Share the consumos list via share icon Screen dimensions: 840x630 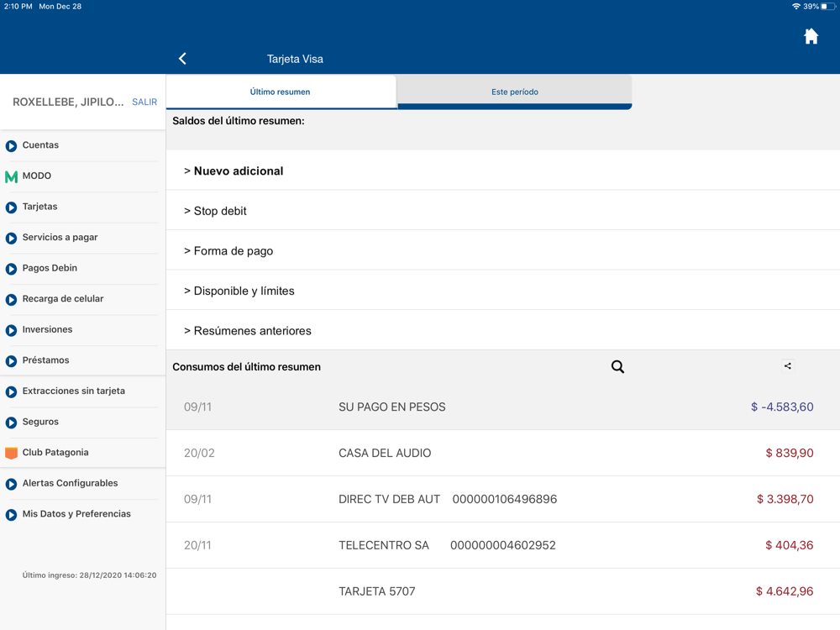[x=788, y=366]
